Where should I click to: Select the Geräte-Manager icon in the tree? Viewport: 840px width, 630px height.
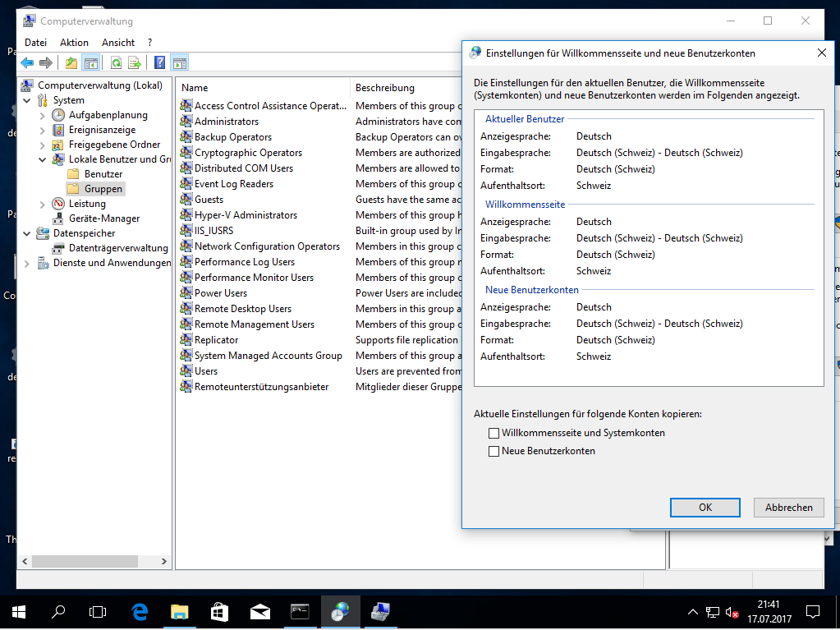pyautogui.click(x=58, y=218)
